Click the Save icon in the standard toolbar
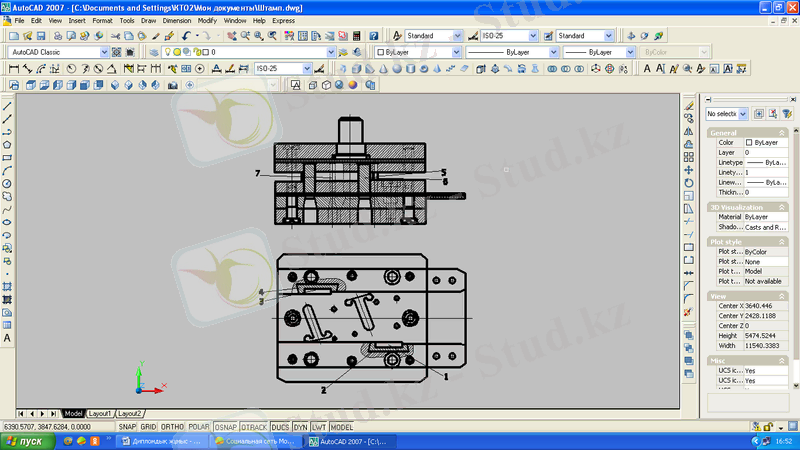Viewport: 800px width, 450px height. (x=40, y=36)
